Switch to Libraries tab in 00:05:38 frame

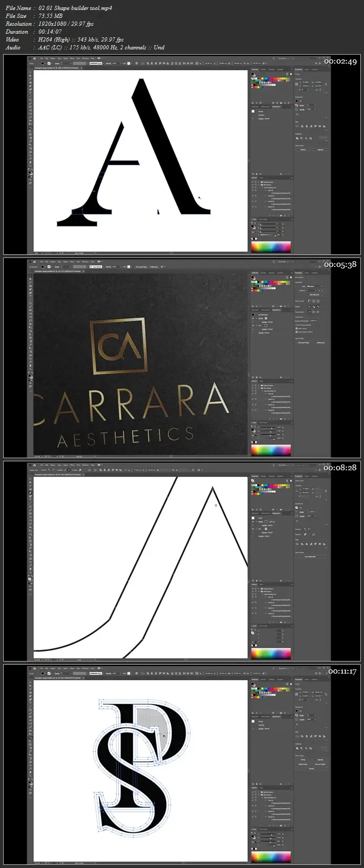click(315, 273)
